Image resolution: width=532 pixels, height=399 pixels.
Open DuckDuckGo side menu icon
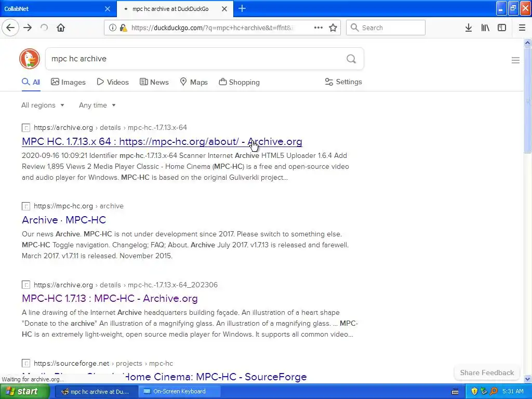(x=515, y=60)
